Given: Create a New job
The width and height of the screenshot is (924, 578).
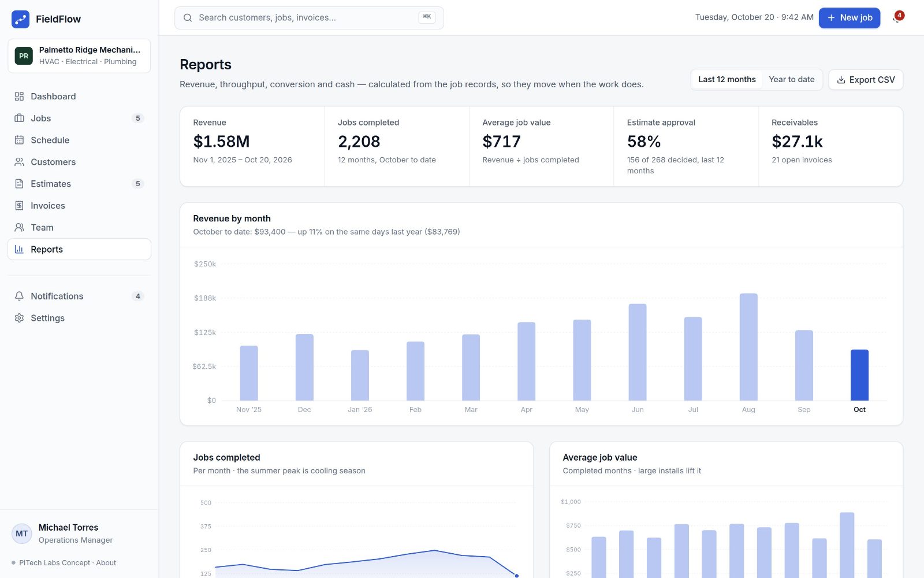Looking at the screenshot, I should (x=850, y=18).
